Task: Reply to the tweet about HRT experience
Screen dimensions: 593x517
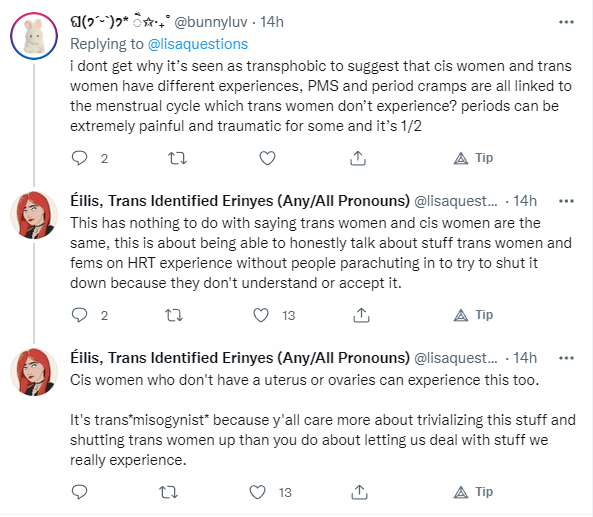Action: (79, 315)
